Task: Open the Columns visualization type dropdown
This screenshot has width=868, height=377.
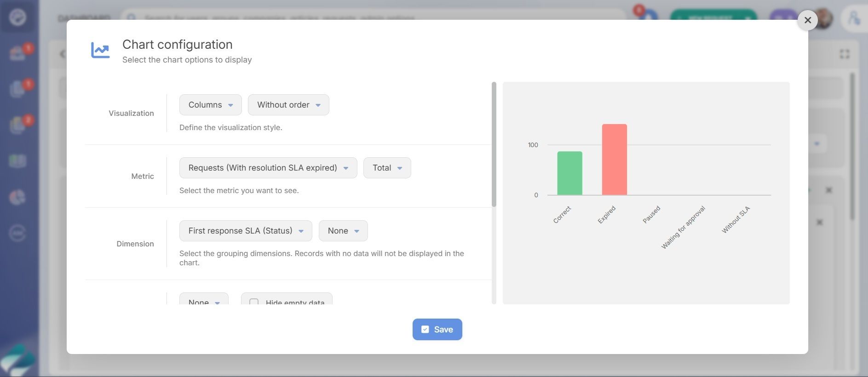Action: [x=211, y=105]
